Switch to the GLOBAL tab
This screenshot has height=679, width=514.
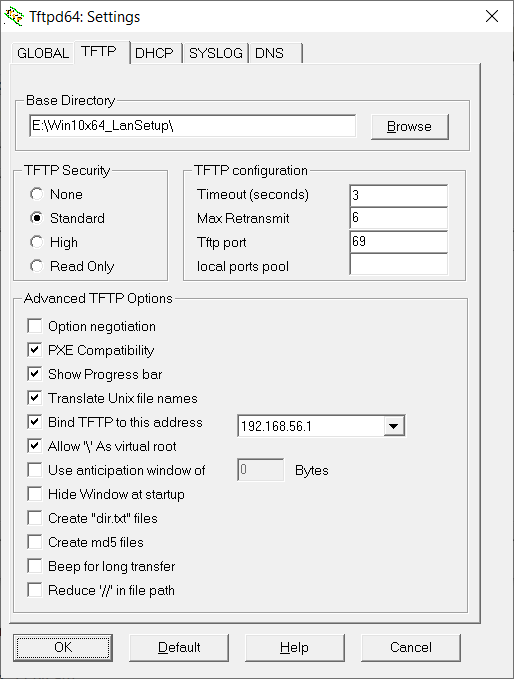coord(42,53)
